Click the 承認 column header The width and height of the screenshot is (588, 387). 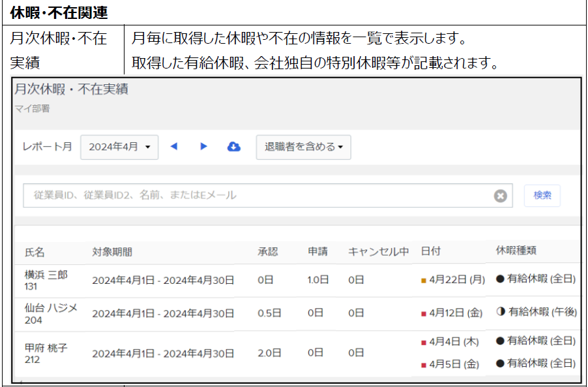[x=267, y=252]
